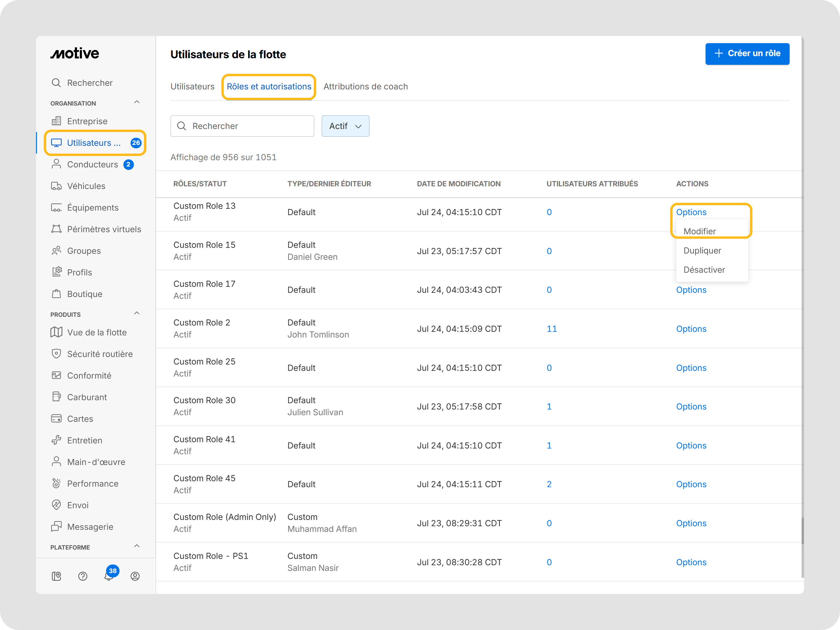
Task: Click the Envoi dispatch icon
Action: [x=56, y=505]
